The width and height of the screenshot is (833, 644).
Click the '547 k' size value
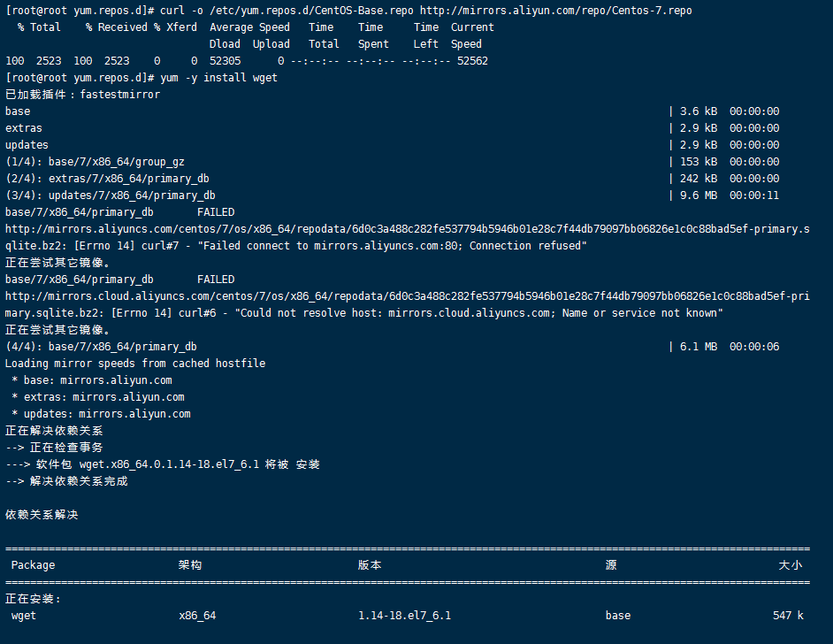tap(788, 616)
